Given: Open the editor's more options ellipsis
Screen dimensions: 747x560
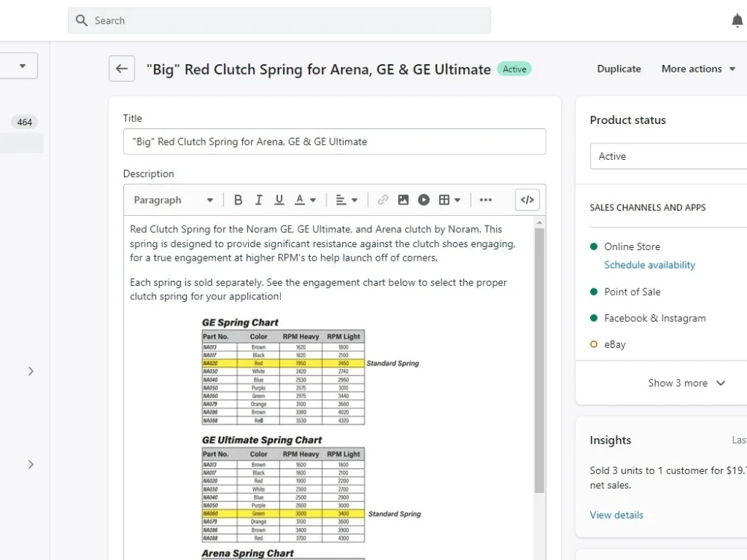Looking at the screenshot, I should tap(486, 200).
